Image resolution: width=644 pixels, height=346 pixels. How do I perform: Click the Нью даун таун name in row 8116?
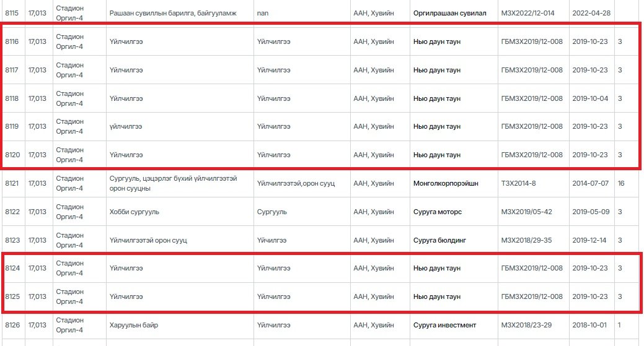pos(437,41)
